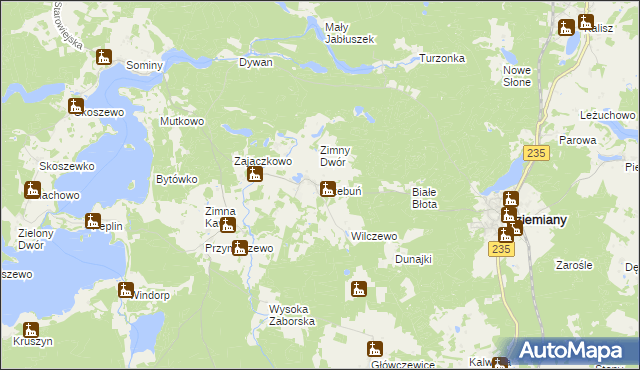Select the northernmost church icon in Dziemiany
This screenshot has height=370, width=640.
pyautogui.click(x=511, y=199)
